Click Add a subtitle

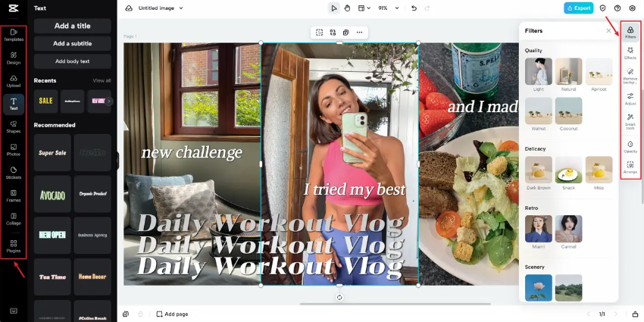72,43
